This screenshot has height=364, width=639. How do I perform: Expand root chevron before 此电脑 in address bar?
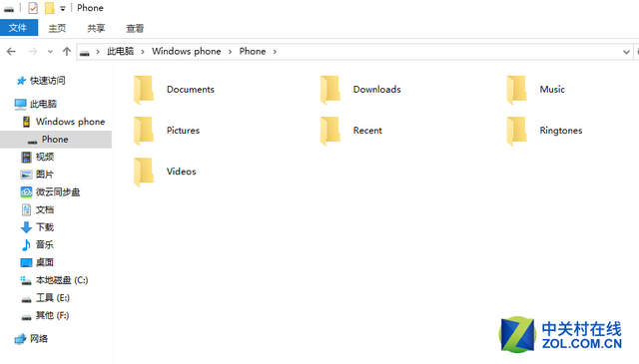pyautogui.click(x=98, y=52)
